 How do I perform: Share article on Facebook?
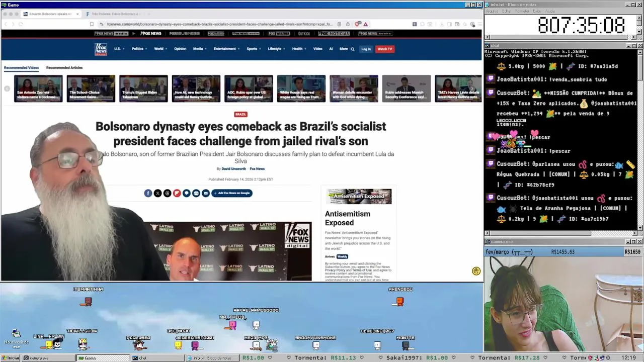pos(148,193)
